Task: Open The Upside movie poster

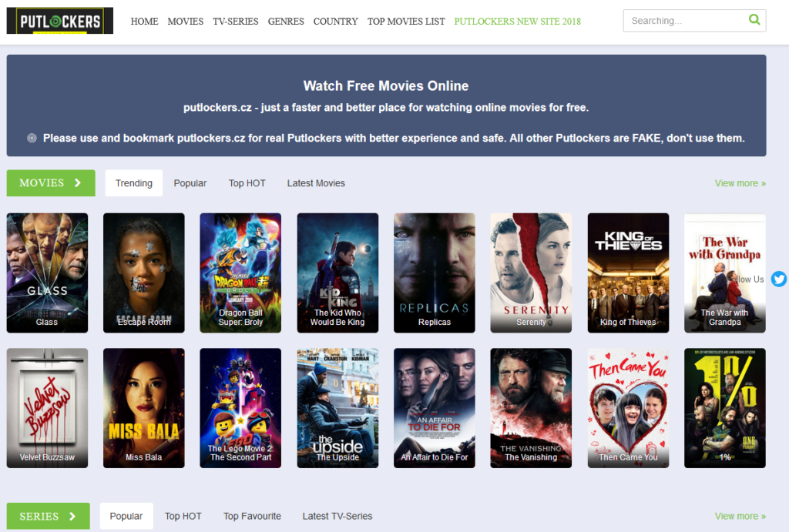Action: [x=337, y=408]
